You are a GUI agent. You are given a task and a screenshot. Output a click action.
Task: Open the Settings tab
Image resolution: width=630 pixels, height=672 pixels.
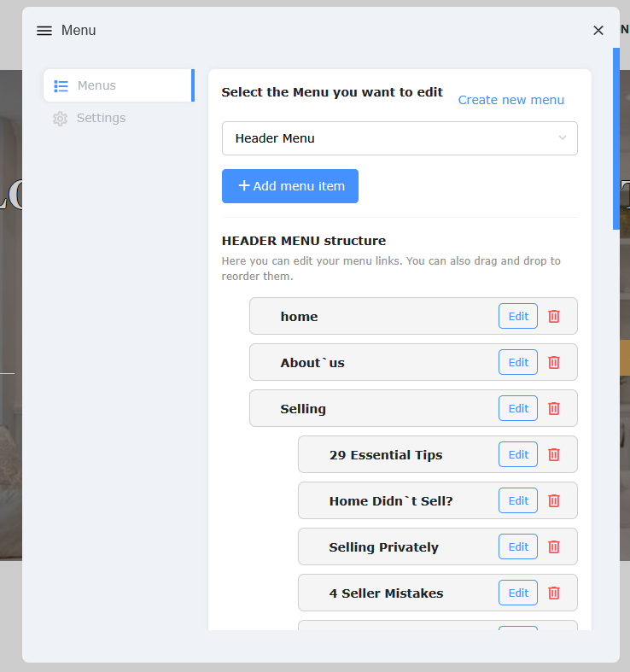(x=101, y=118)
